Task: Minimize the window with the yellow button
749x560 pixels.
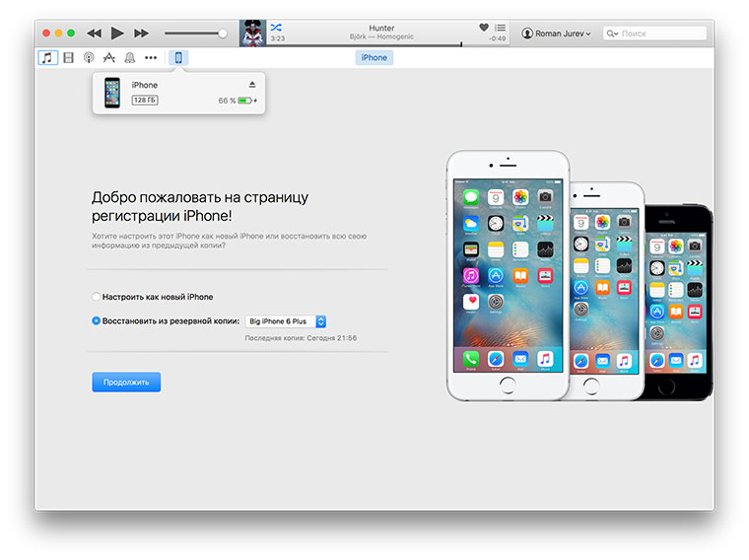Action: click(59, 33)
